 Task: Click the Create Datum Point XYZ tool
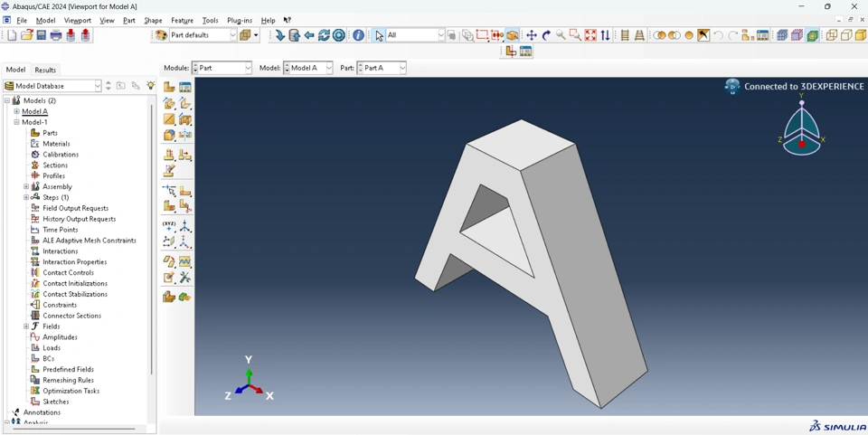pyautogui.click(x=169, y=226)
